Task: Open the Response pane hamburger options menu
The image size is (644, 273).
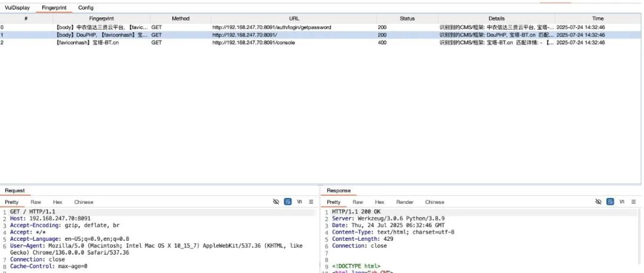Action: 634,201
